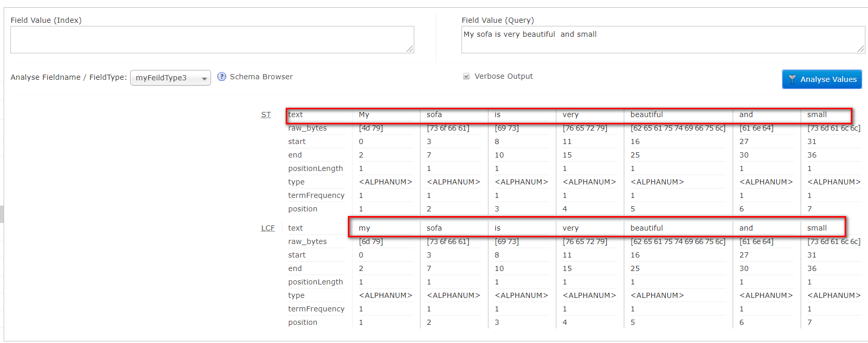Toggle the Verbose Output checkbox
The height and width of the screenshot is (343, 868).
point(466,76)
